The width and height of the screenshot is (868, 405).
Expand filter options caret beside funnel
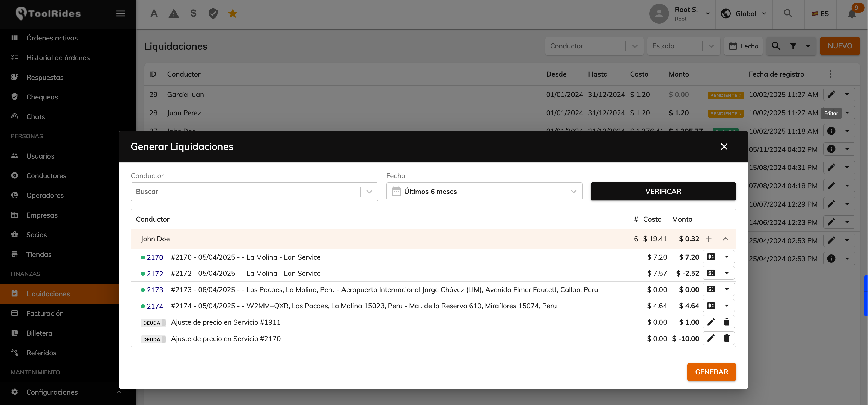pyautogui.click(x=808, y=46)
